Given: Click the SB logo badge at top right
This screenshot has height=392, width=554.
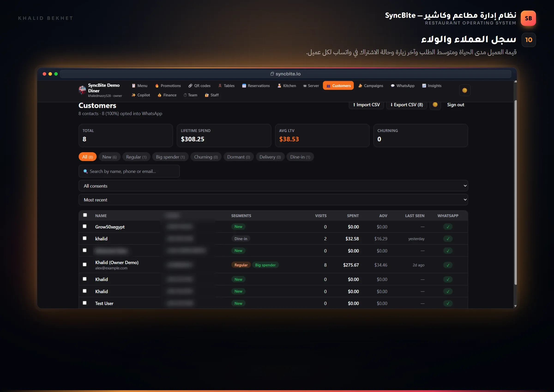Looking at the screenshot, I should coord(528,18).
